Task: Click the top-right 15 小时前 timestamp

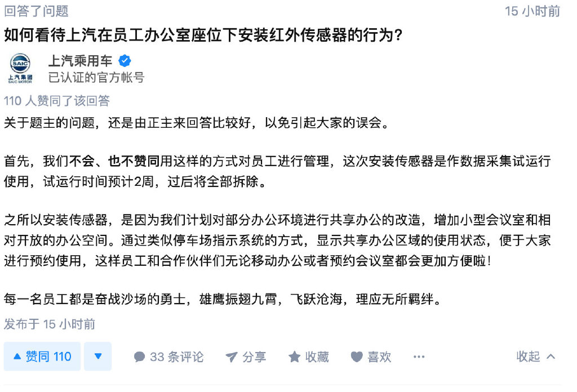Action: pyautogui.click(x=532, y=11)
